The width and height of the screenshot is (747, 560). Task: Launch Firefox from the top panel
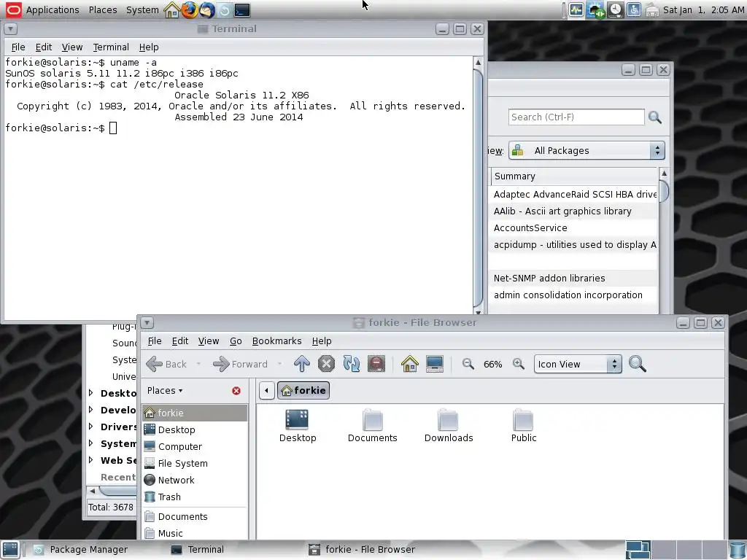[x=189, y=10]
